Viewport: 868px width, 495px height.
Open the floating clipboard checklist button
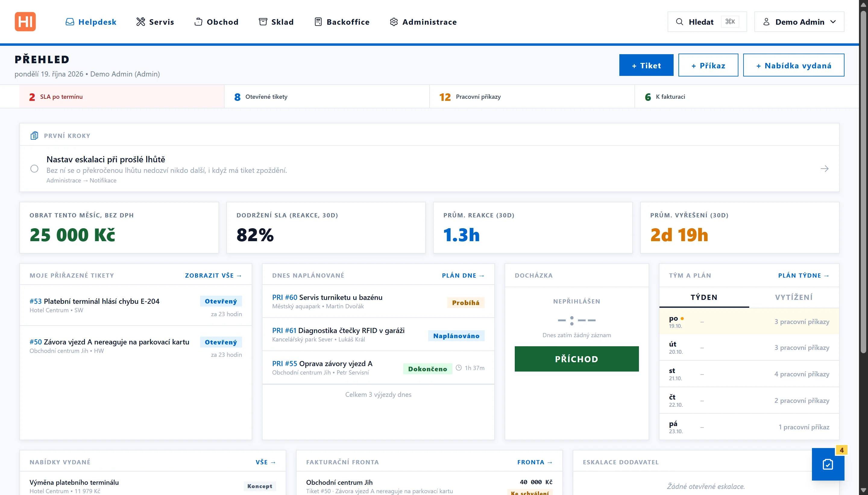tap(828, 464)
